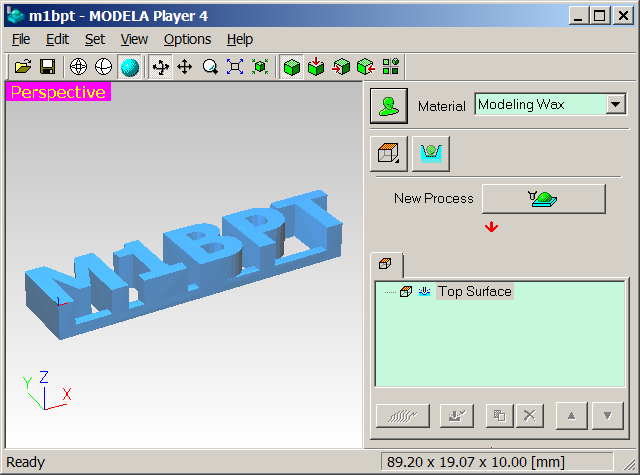Open the Options menu

(187, 39)
